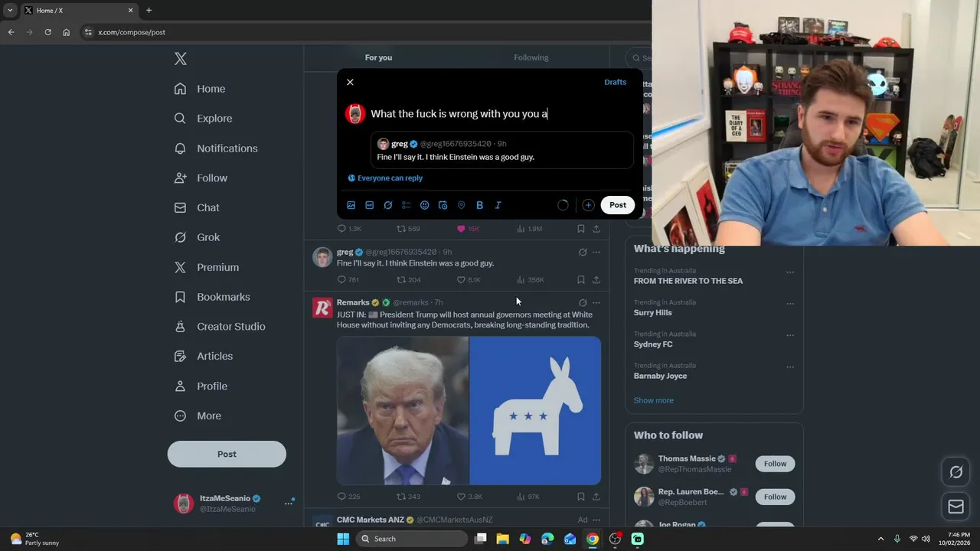Open Notifications in the sidebar
Screen dimensions: 980x551
(x=216, y=148)
